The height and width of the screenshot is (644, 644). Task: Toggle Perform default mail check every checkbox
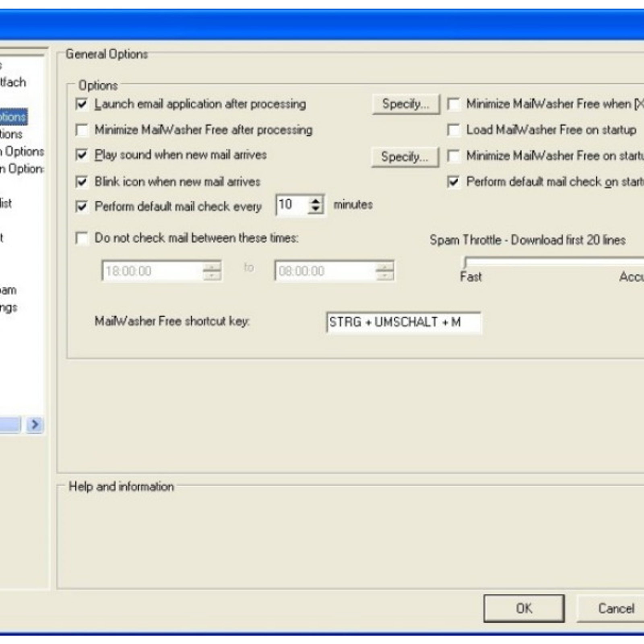(82, 206)
